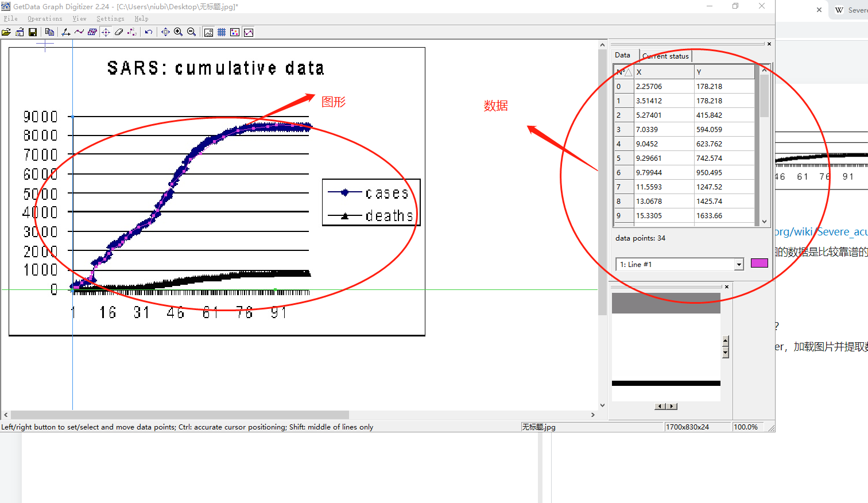Open the Help menu
The width and height of the screenshot is (868, 503).
tap(141, 18)
